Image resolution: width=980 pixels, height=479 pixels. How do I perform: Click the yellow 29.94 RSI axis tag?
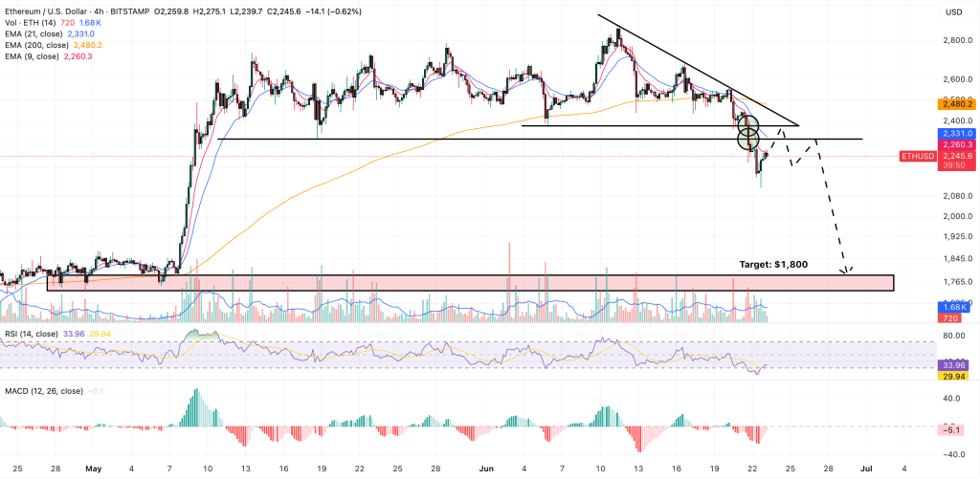952,377
